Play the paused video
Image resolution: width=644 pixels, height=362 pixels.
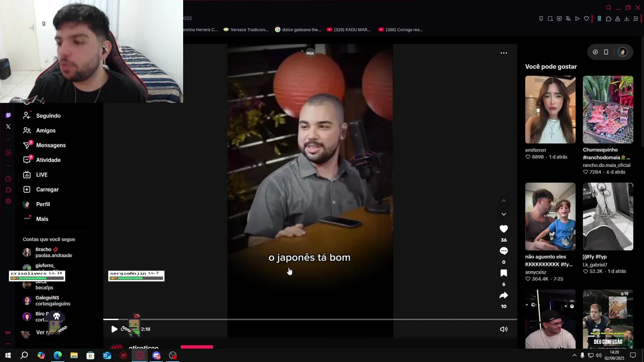114,329
